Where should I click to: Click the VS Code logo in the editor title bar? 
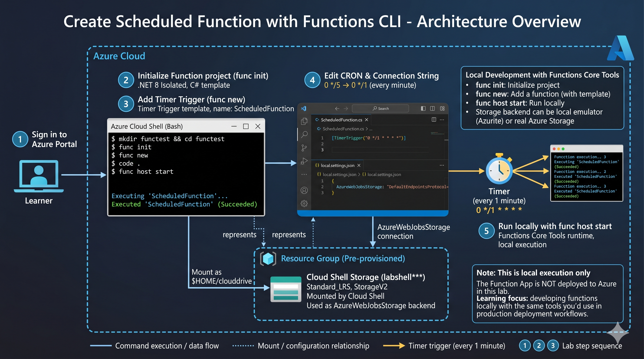(x=304, y=108)
